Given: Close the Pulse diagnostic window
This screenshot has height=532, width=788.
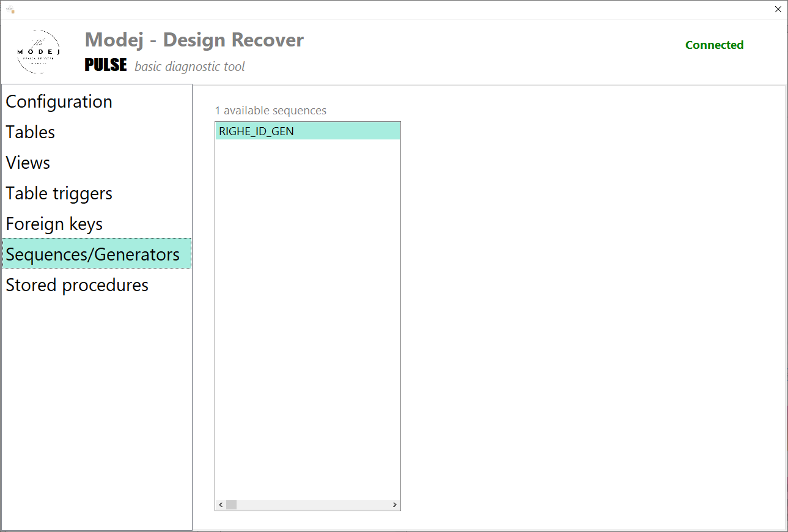Looking at the screenshot, I should 778,9.
